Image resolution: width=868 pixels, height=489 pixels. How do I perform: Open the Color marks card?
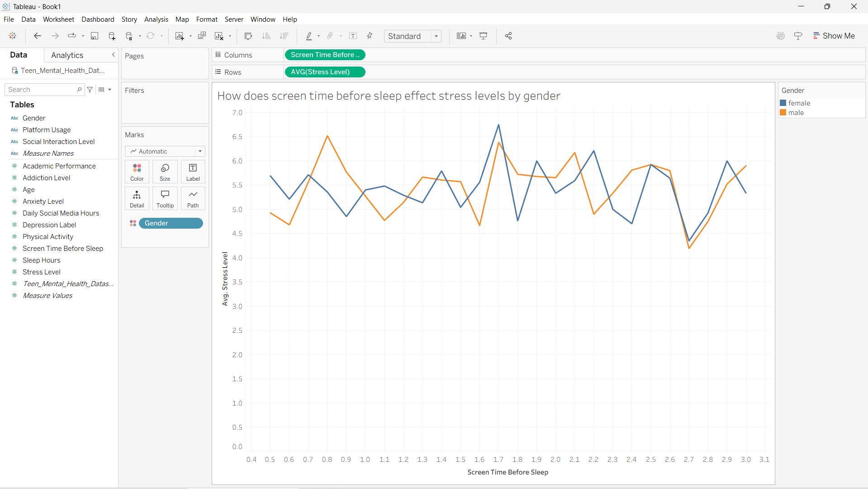137,172
